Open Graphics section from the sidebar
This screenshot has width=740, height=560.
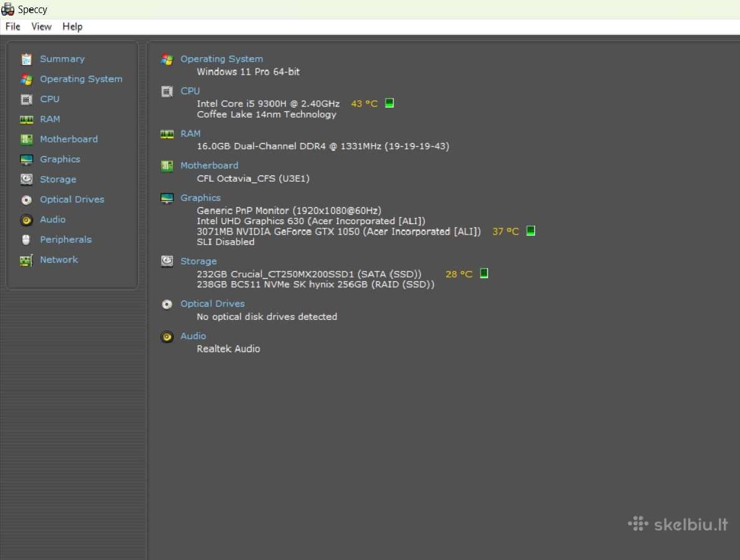(60, 159)
